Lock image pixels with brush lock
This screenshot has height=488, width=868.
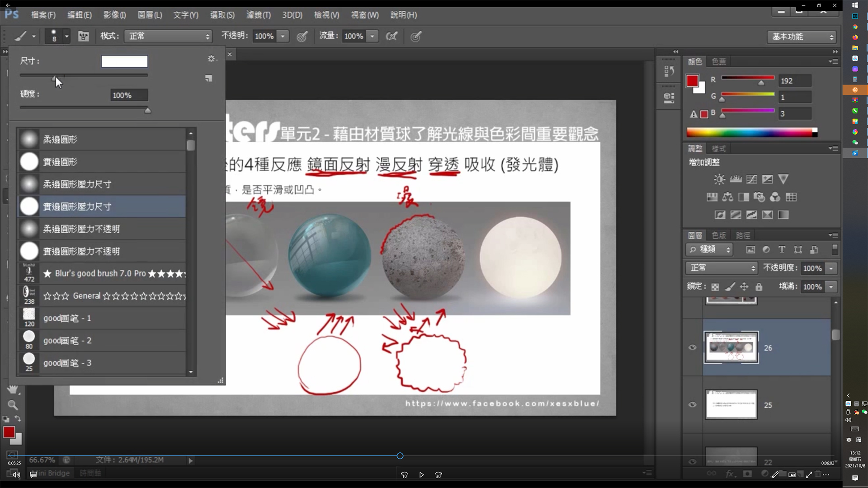coord(730,287)
